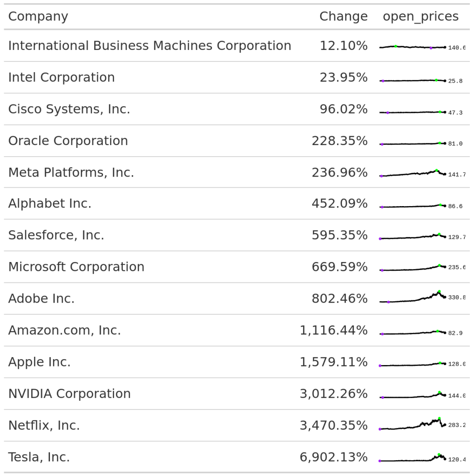The width and height of the screenshot is (473, 476).
Task: Click the Adobe Inc. price sparkline
Action: point(412,297)
